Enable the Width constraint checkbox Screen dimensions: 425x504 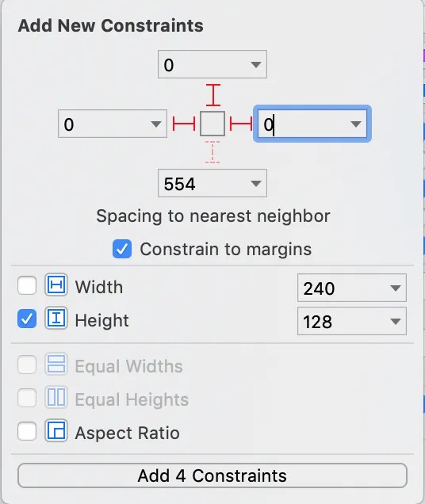coord(27,285)
